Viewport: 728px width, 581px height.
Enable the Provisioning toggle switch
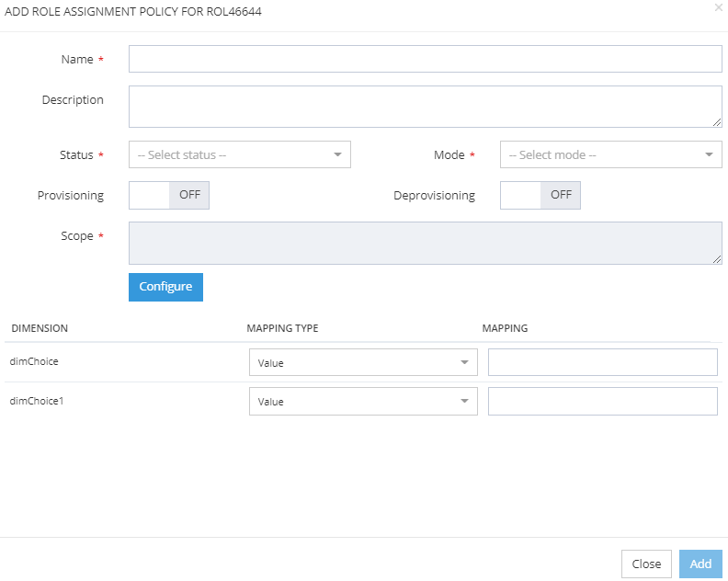169,195
